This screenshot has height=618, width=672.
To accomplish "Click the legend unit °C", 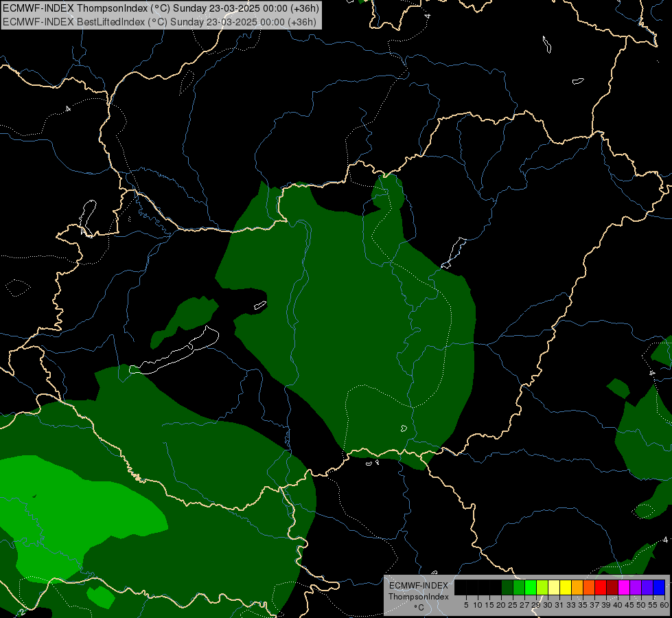I will (419, 608).
